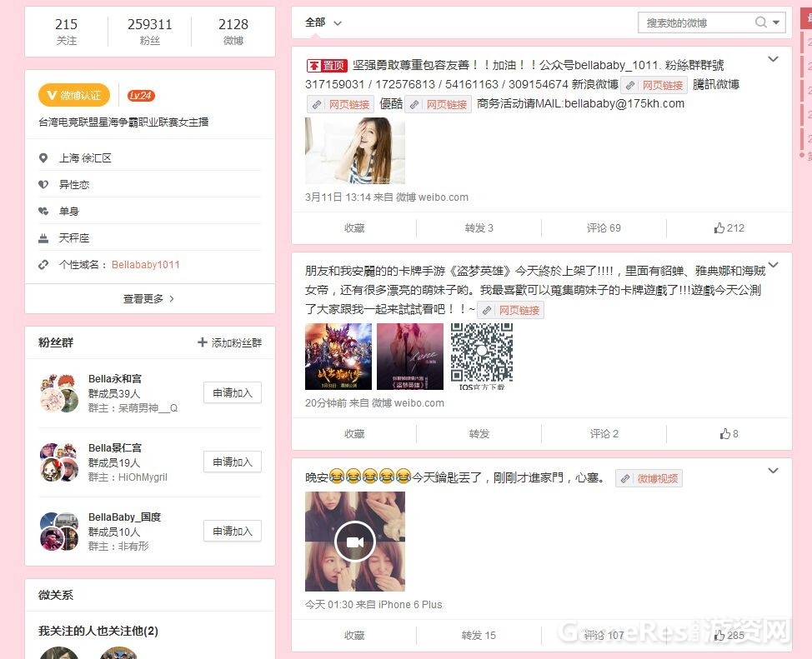This screenshot has width=812, height=659.
Task: Click the Lv24 level badge
Action: coord(141,96)
